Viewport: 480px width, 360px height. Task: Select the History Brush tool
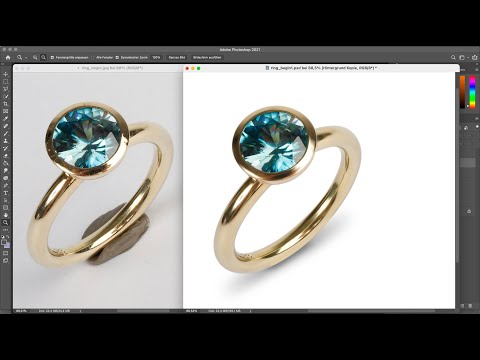tap(6, 148)
